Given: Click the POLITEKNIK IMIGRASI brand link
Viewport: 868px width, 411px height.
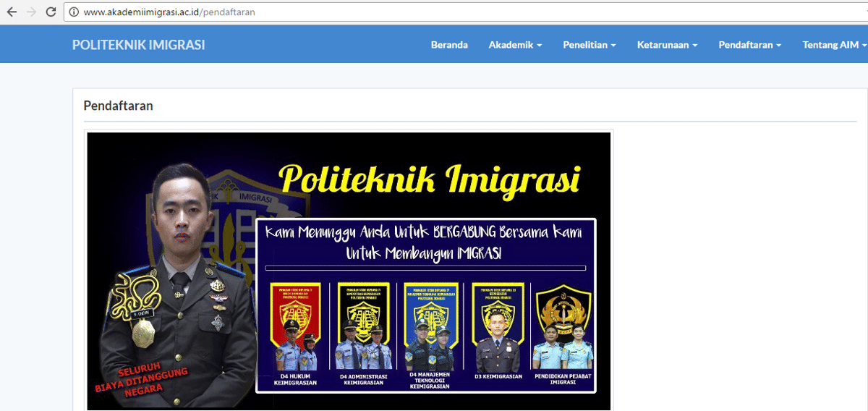Looking at the screenshot, I should [138, 45].
